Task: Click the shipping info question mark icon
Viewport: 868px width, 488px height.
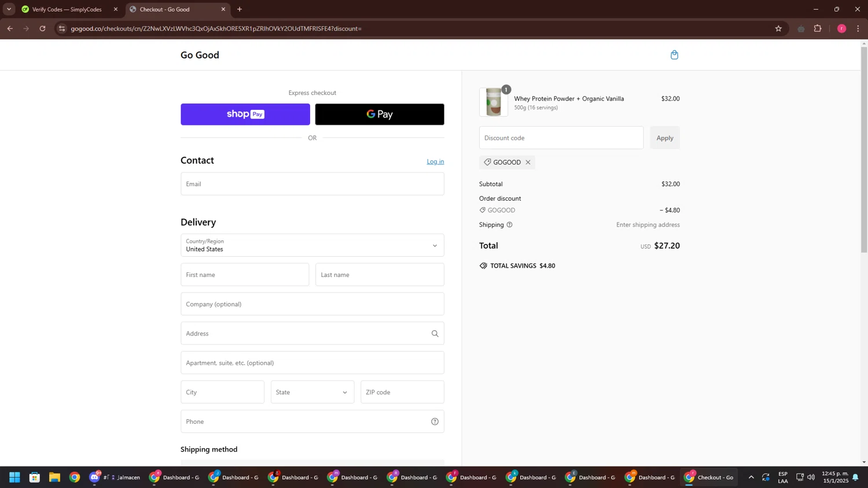Action: click(x=509, y=225)
